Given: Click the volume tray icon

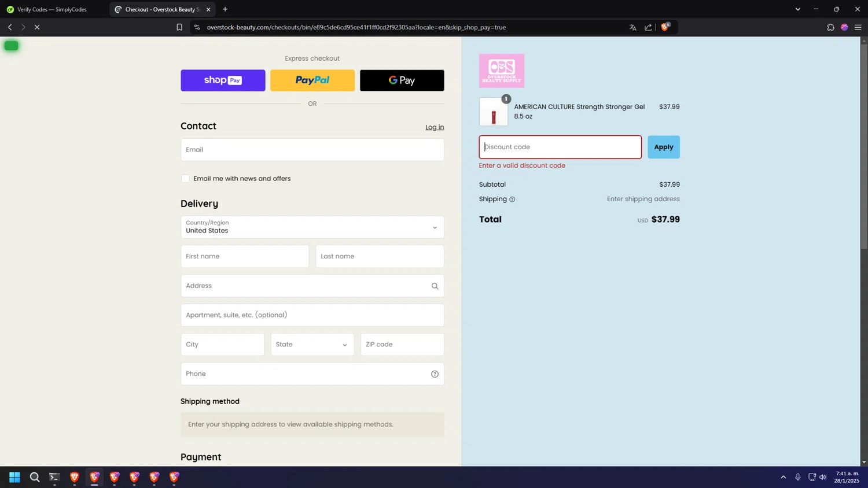Looking at the screenshot, I should [823, 477].
